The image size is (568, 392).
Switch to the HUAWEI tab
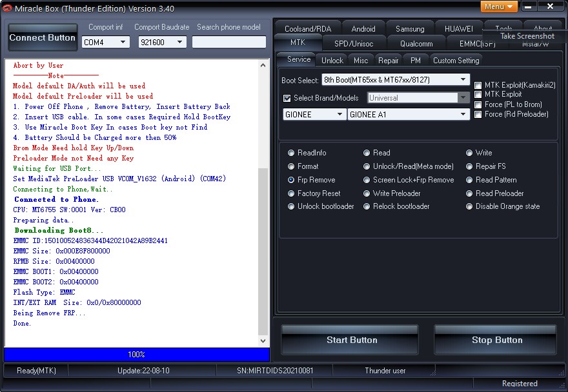coord(459,28)
